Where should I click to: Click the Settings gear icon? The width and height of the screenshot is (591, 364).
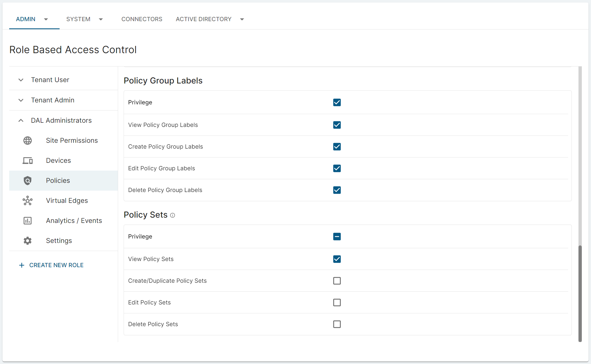pos(28,241)
